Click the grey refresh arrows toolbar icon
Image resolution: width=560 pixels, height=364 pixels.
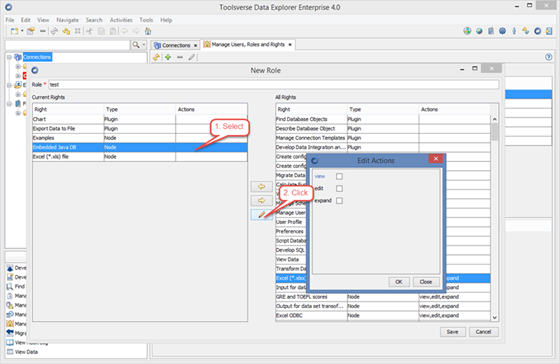[54, 31]
